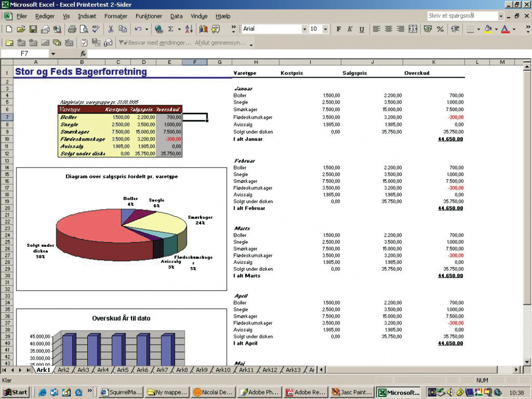Open font color palette dropdown arrow
The height and width of the screenshot is (399, 532).
click(x=514, y=29)
